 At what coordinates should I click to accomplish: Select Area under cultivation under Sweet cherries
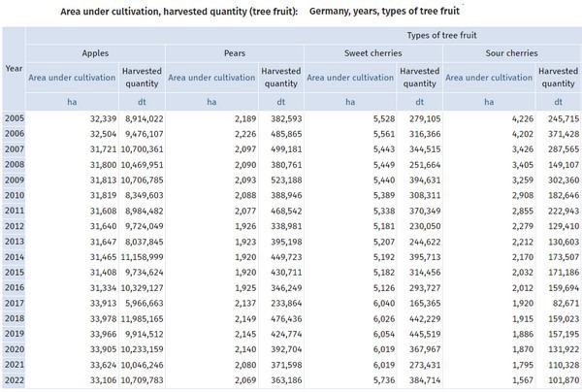click(x=349, y=76)
